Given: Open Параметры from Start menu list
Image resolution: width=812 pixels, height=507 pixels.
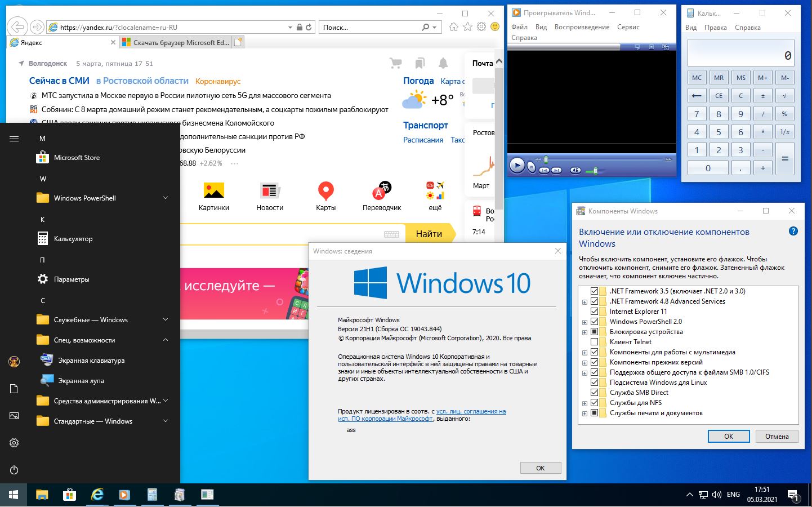Looking at the screenshot, I should tap(72, 279).
